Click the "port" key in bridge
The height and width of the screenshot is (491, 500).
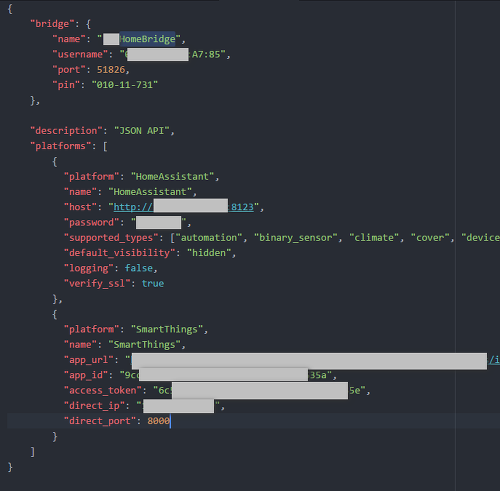point(69,70)
